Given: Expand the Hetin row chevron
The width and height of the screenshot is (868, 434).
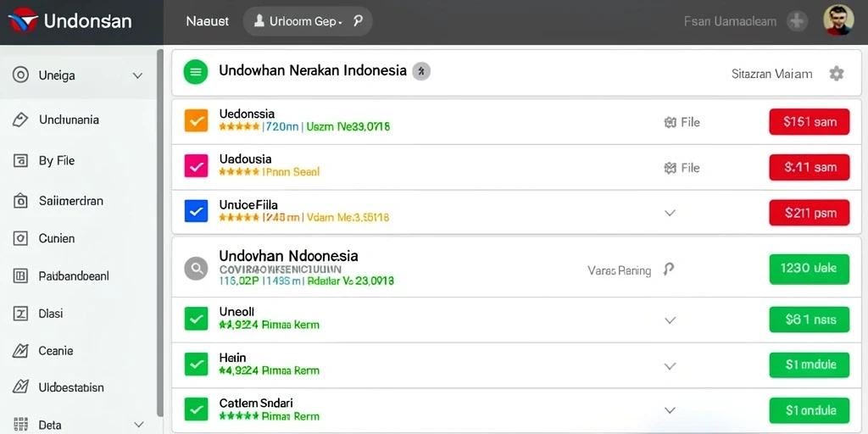Looking at the screenshot, I should coord(670,366).
